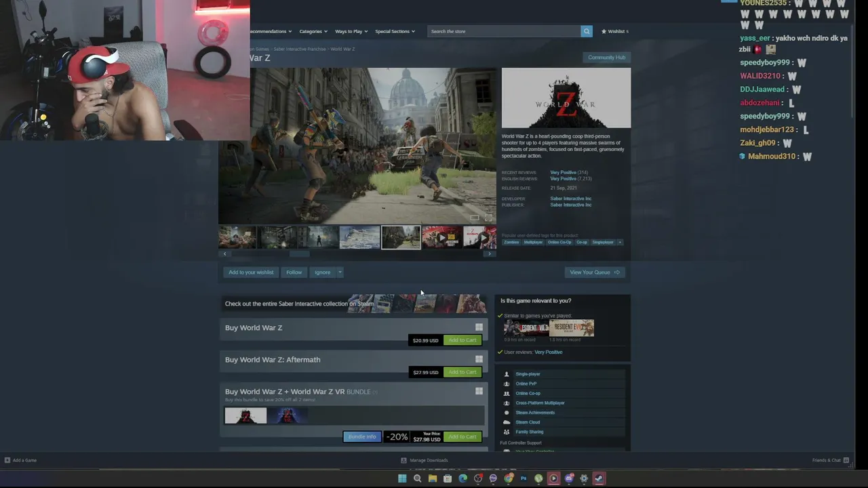Launch Microsoft Store from taskbar

(x=448, y=479)
